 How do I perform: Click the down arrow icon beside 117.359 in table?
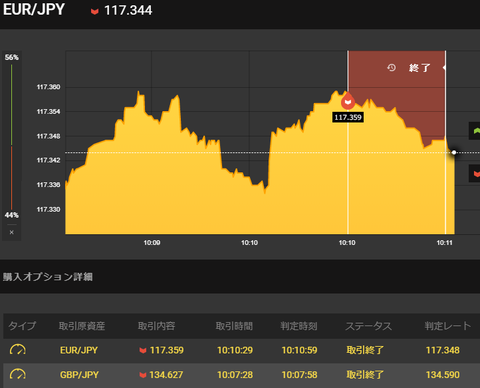[x=143, y=350]
